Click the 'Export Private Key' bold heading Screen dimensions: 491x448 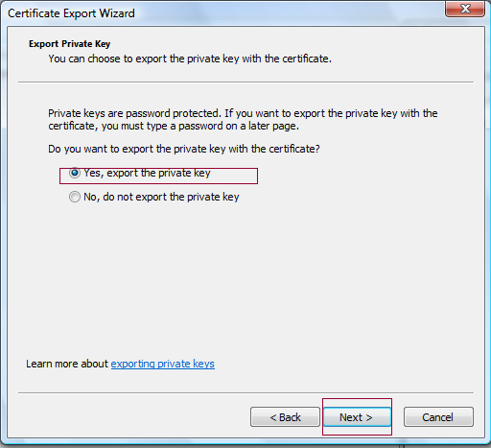(x=70, y=43)
